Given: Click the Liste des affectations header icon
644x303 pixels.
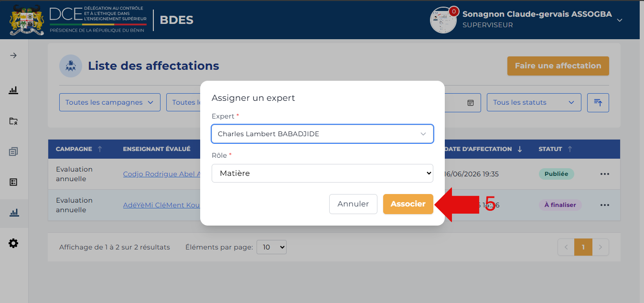Looking at the screenshot, I should point(71,66).
